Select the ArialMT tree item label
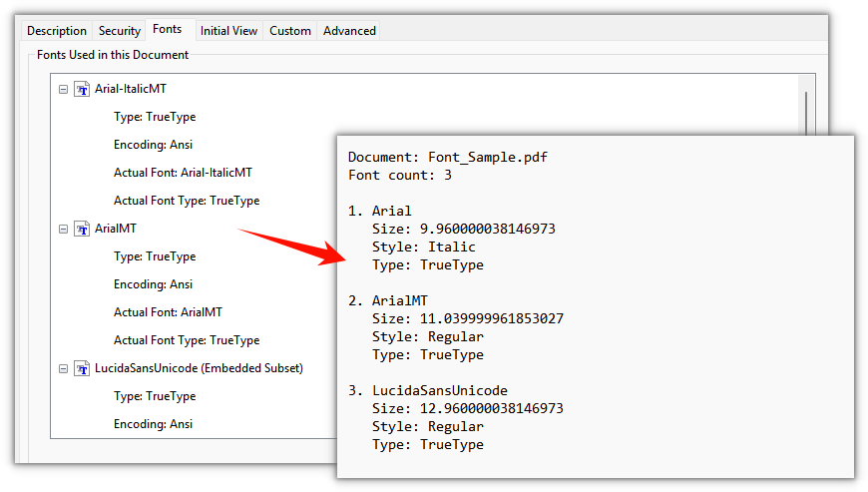The image size is (868, 492). [x=115, y=229]
